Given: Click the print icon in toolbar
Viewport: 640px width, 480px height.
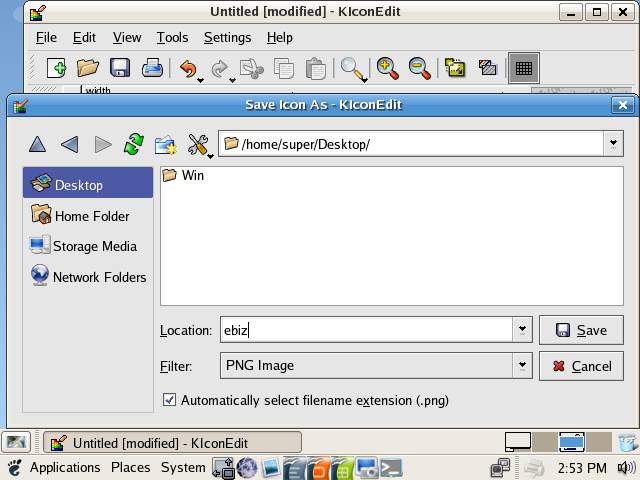Looking at the screenshot, I should click(152, 68).
